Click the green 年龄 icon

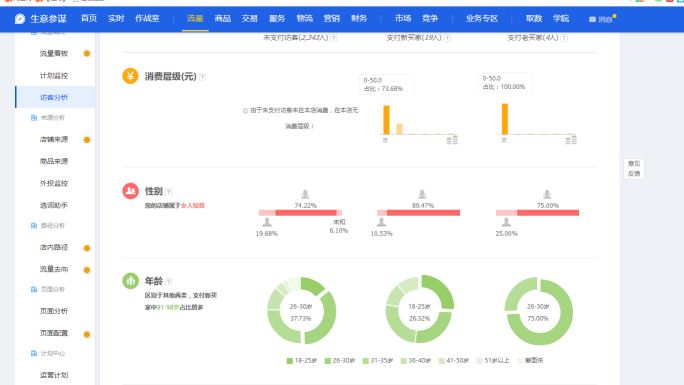coord(130,281)
